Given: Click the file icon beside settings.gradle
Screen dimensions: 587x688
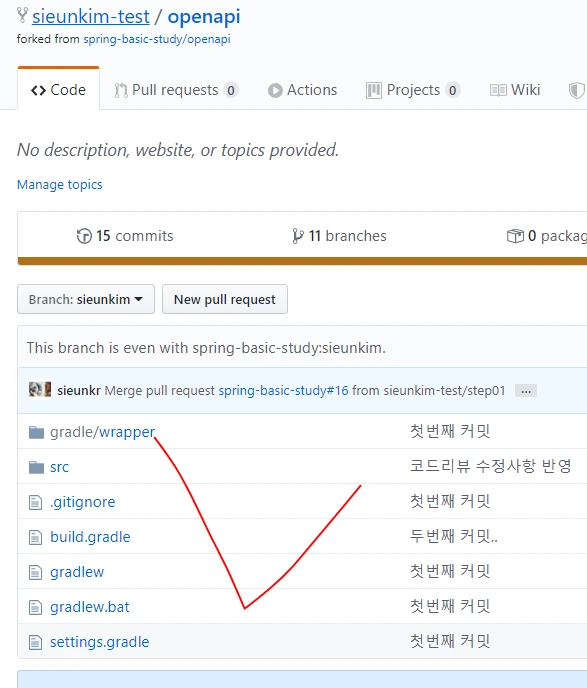Looking at the screenshot, I should (x=36, y=643).
